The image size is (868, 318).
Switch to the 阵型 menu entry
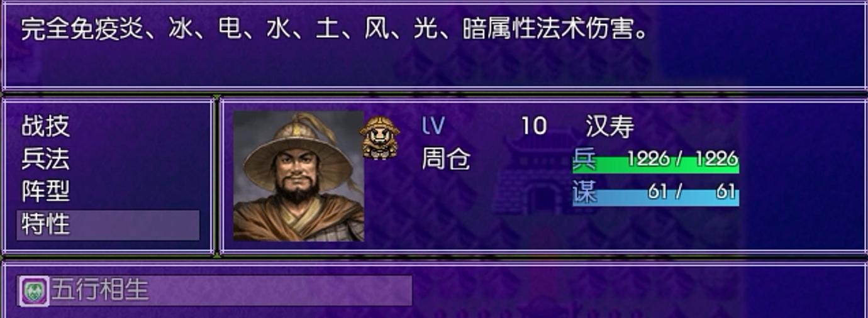tap(45, 192)
